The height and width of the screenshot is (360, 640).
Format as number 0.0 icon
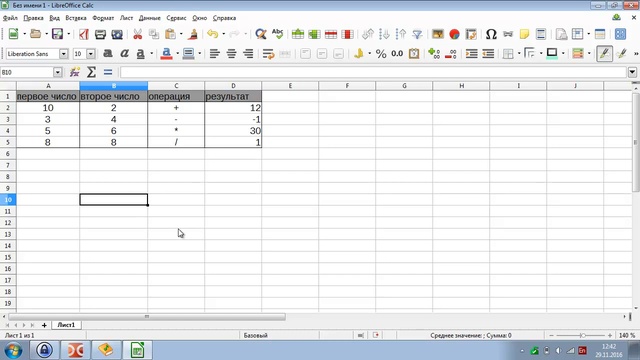[397, 53]
